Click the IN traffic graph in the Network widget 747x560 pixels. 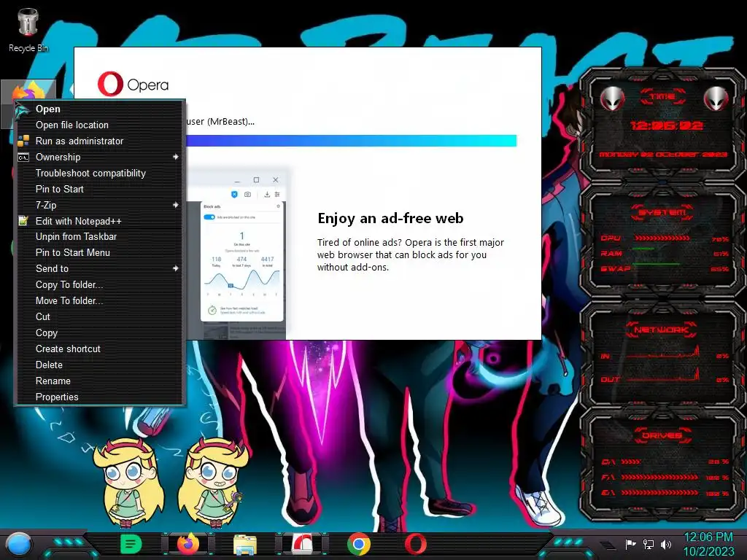(662, 352)
